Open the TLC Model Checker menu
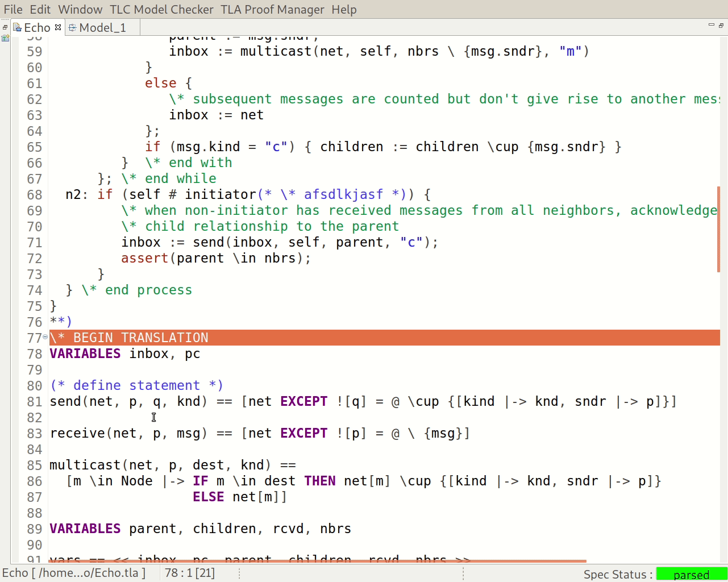Screen dimensions: 728x582 tap(161, 10)
